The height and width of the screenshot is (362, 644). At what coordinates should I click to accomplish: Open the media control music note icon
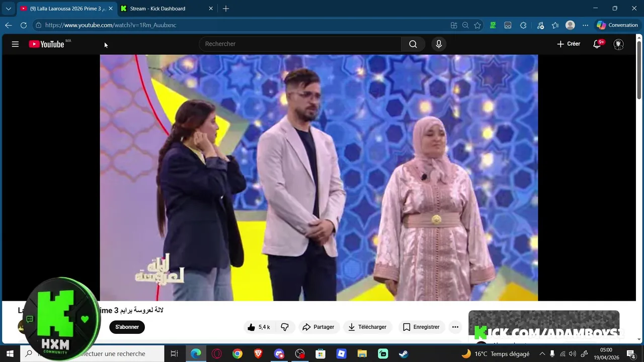coord(540,25)
